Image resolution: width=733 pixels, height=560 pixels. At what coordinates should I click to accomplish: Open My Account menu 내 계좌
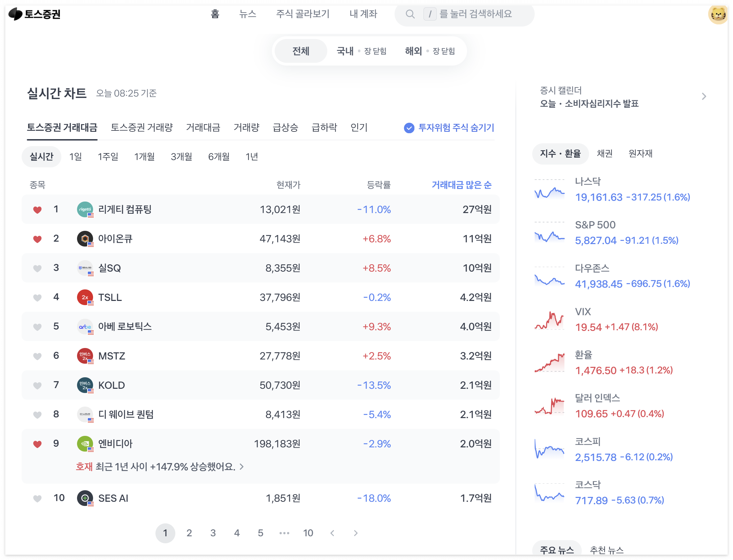tap(364, 14)
